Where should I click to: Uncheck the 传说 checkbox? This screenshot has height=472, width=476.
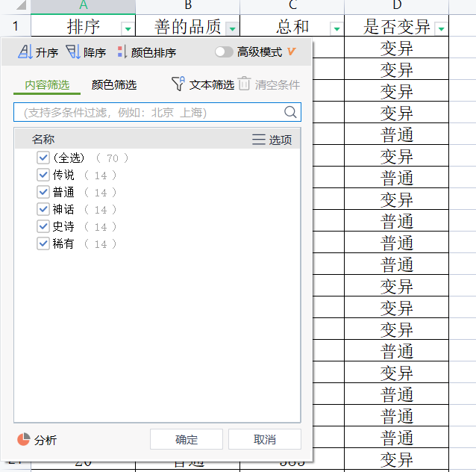pos(43,175)
